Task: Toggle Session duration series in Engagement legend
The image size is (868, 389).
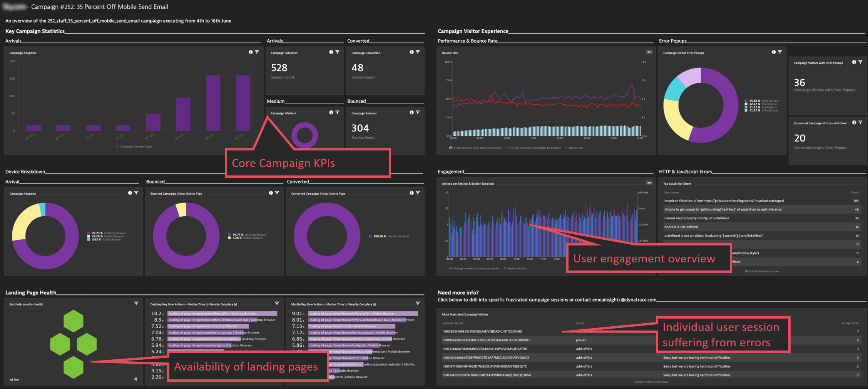Action: tap(517, 269)
